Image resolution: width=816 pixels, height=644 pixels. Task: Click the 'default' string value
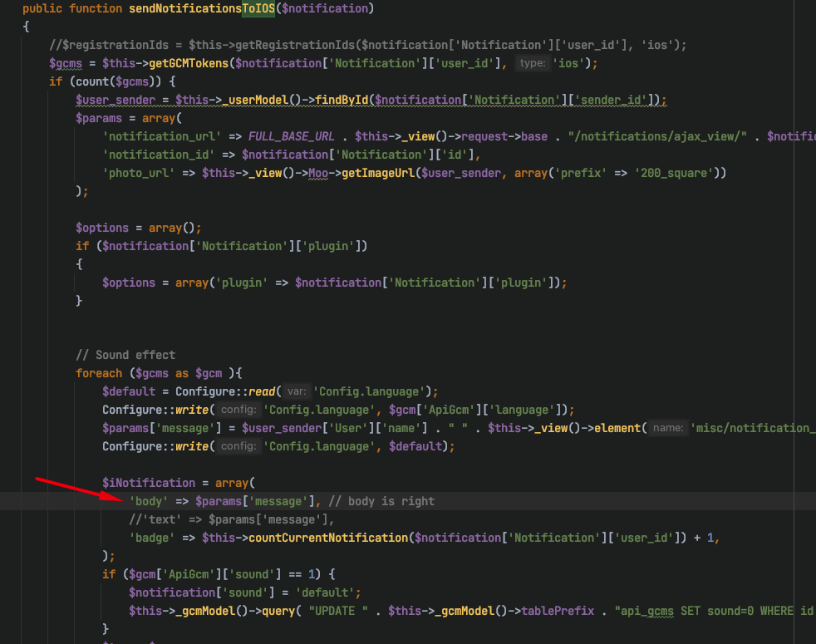pyautogui.click(x=325, y=592)
